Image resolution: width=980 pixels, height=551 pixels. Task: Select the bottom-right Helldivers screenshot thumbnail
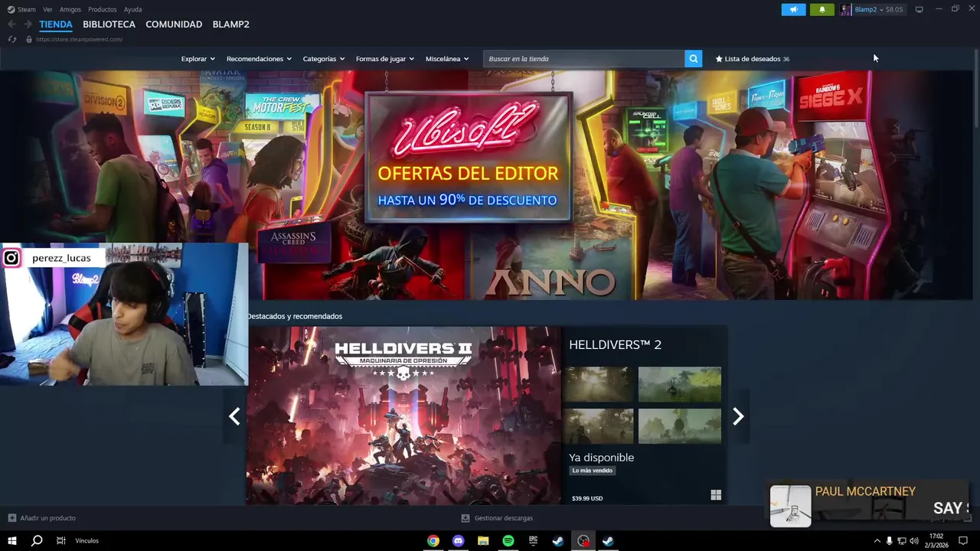680,425
